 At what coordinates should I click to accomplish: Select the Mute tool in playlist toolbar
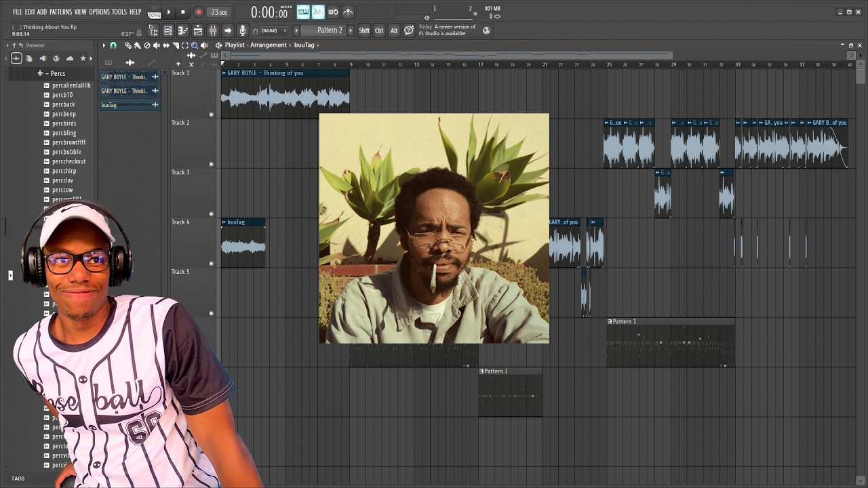point(157,45)
